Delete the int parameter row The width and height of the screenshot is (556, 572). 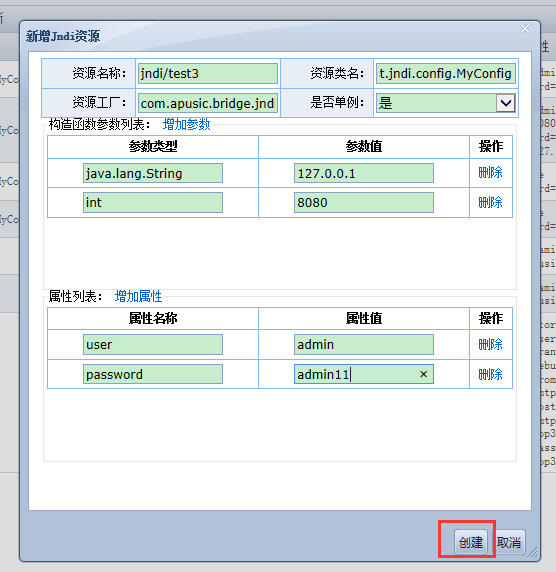(x=490, y=202)
